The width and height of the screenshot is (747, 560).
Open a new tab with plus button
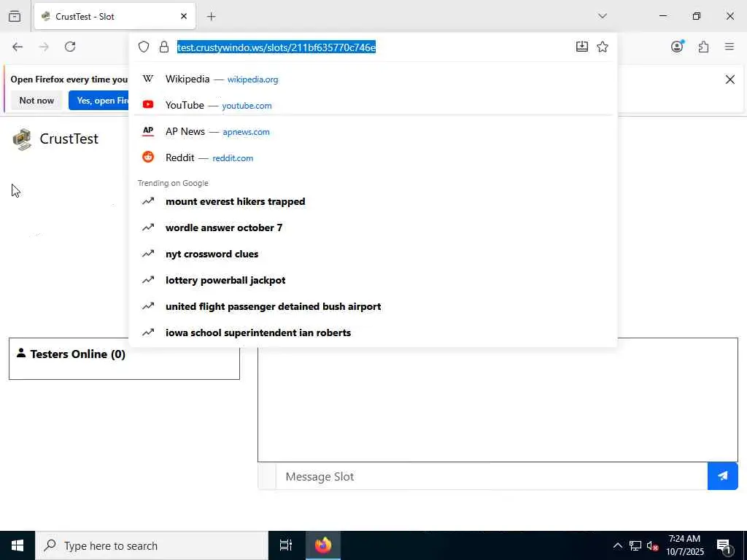[211, 16]
